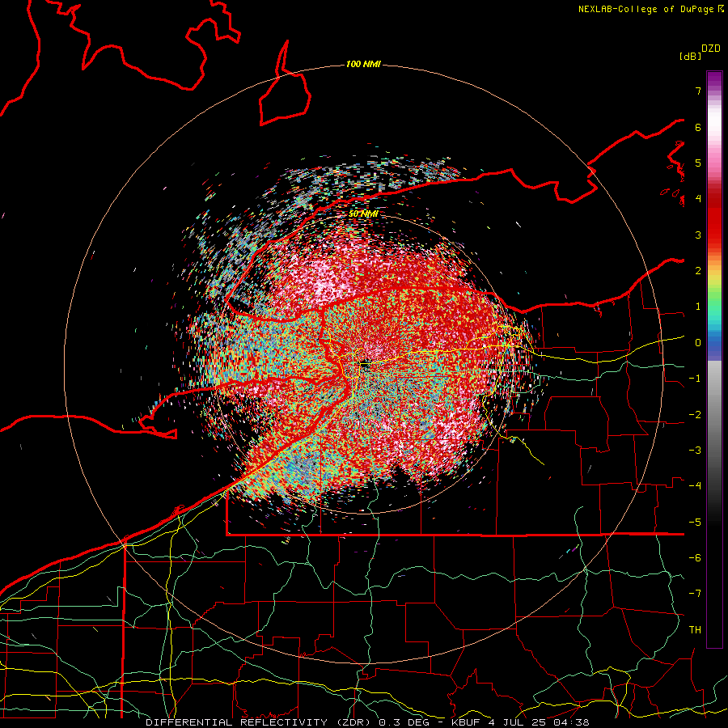Image resolution: width=728 pixels, height=728 pixels.
Task: Click the 100 NMI range ring label
Action: pyautogui.click(x=363, y=64)
